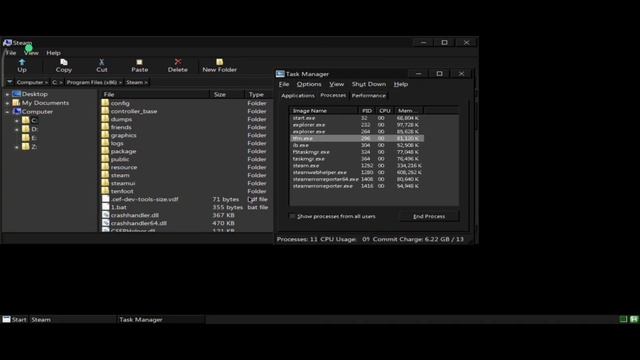Select the package folder icon

click(105, 151)
